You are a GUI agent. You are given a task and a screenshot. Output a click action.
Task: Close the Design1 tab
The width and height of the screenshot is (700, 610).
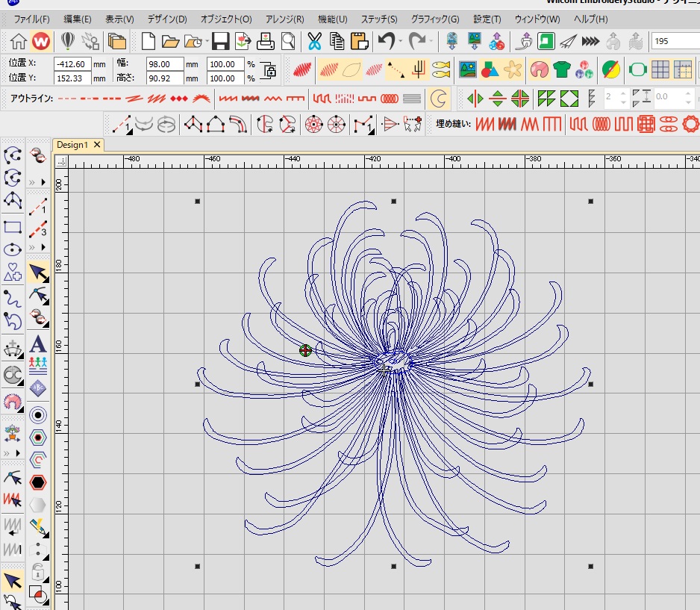(x=97, y=144)
